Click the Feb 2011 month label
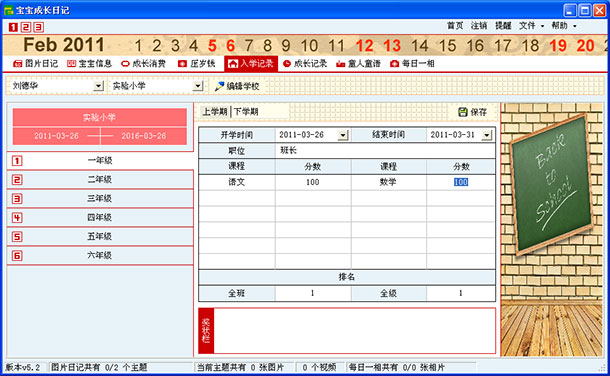This screenshot has height=376, width=610. pos(64,45)
